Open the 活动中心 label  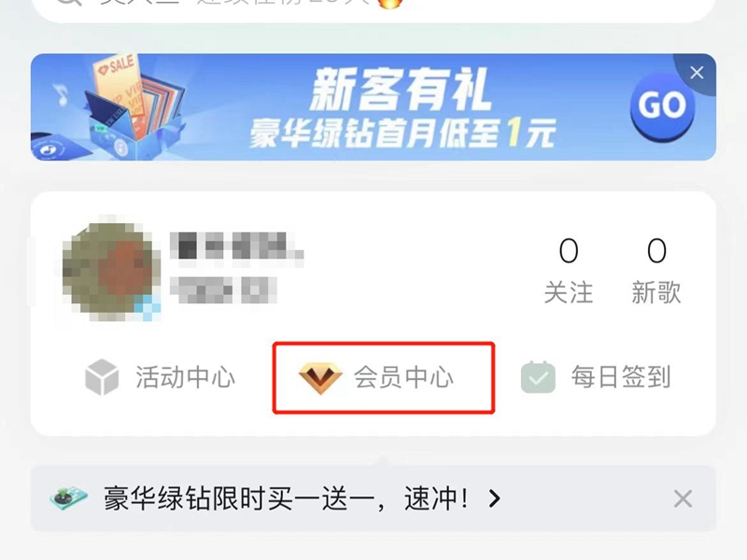click(185, 378)
